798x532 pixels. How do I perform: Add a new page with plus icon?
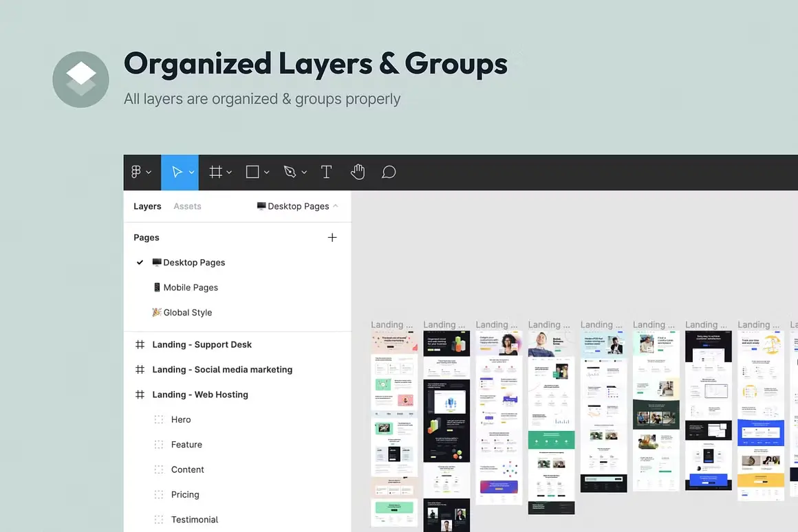tap(332, 238)
